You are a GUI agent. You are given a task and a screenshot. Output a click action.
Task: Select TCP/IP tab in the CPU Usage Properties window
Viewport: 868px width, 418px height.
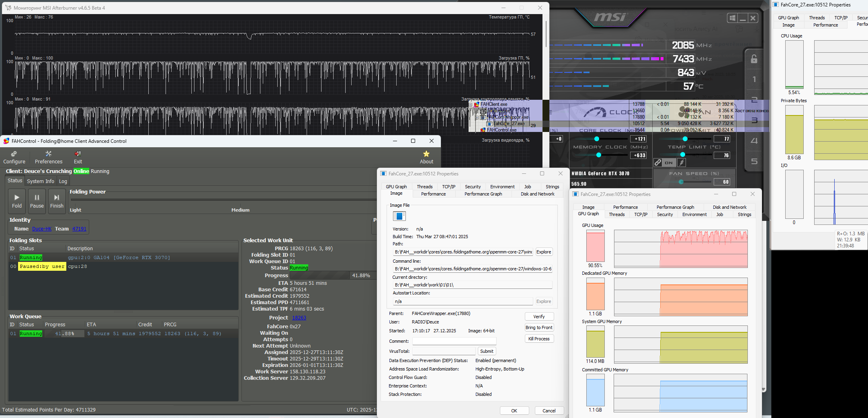coord(841,18)
